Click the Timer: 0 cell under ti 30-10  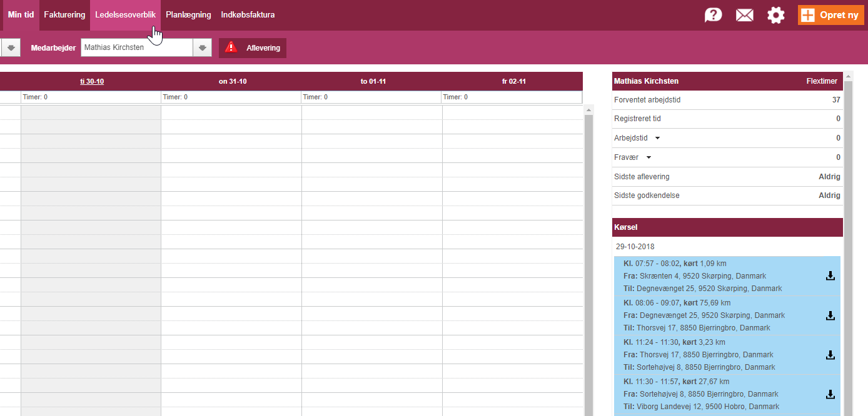[x=91, y=97]
